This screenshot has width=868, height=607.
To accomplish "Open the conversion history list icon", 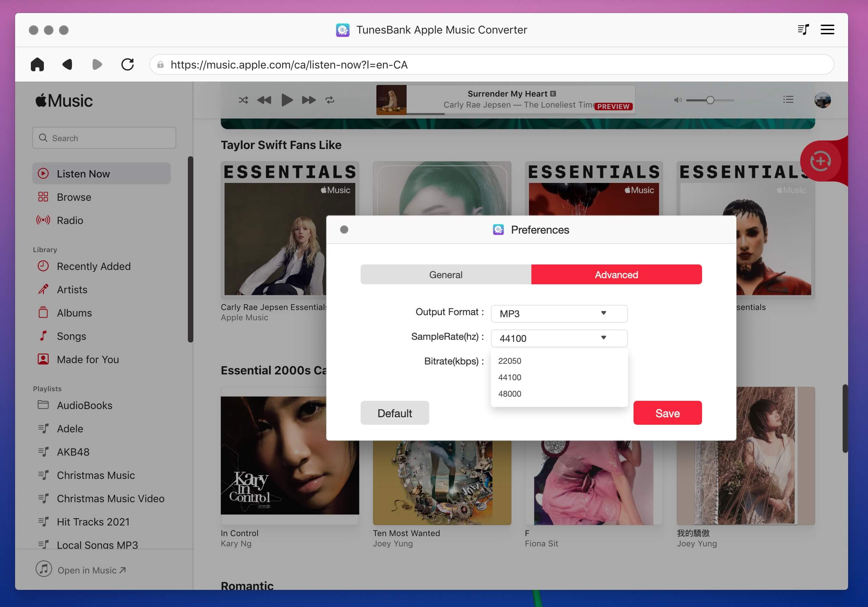I will click(803, 29).
